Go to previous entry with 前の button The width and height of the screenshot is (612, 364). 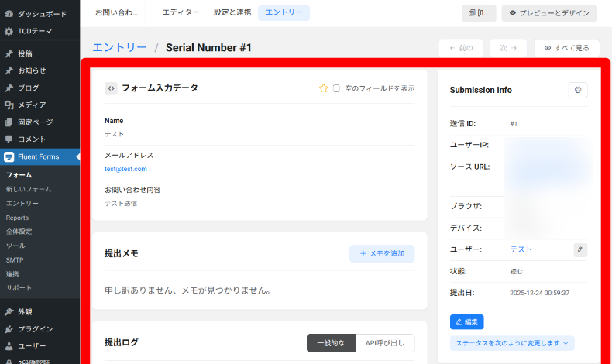click(461, 48)
